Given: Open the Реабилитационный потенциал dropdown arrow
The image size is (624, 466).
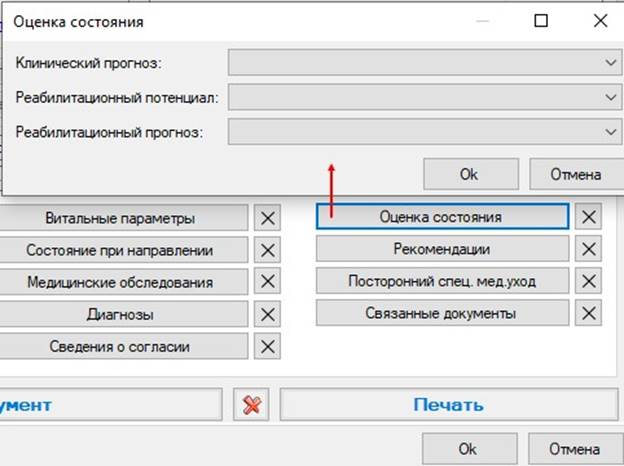Looking at the screenshot, I should pos(610,97).
